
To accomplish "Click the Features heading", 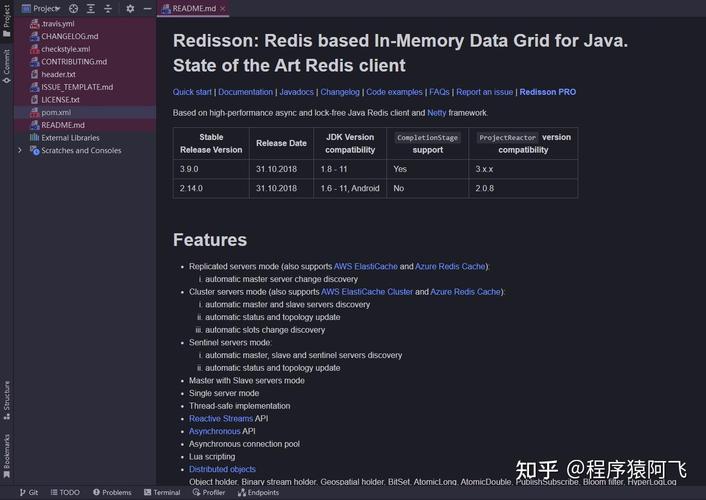I will [210, 240].
